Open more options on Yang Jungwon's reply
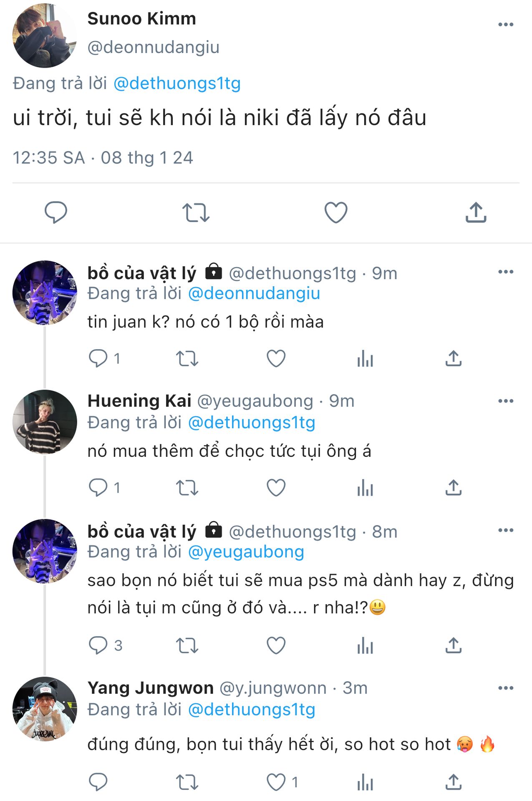Screen dimensions: 532x801 [x=506, y=688]
